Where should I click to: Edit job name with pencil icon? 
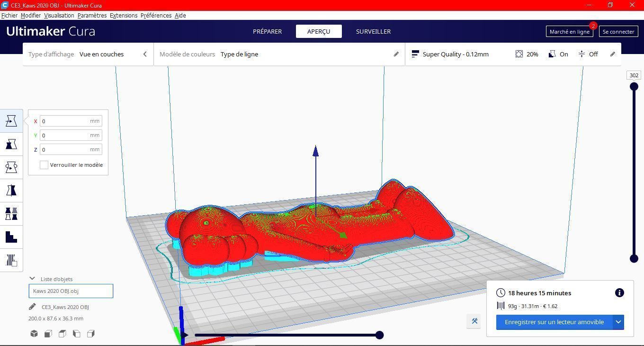(x=32, y=307)
